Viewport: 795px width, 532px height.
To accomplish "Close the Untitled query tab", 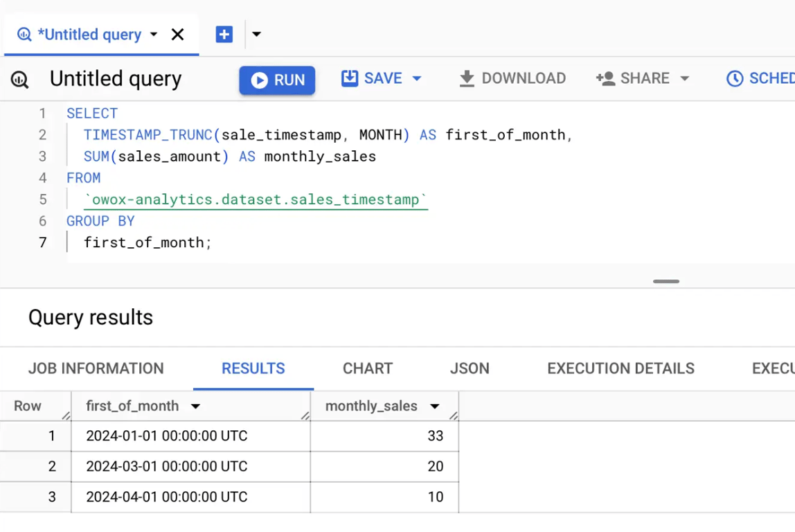I will point(177,35).
